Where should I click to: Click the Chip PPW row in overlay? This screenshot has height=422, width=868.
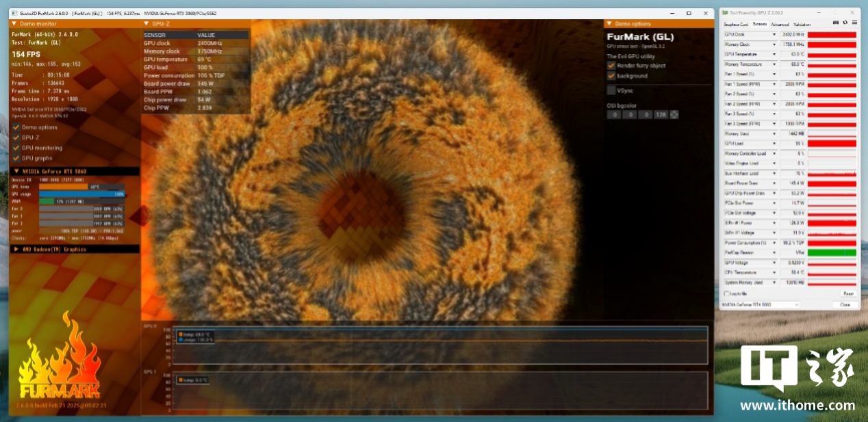(x=196, y=108)
